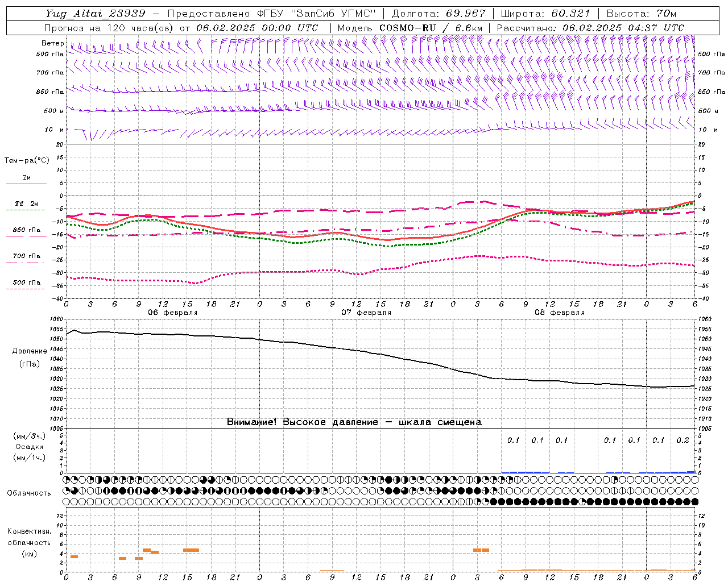This screenshot has width=728, height=582.
Task: Click the 07 февраля date label
Action: pos(366,313)
